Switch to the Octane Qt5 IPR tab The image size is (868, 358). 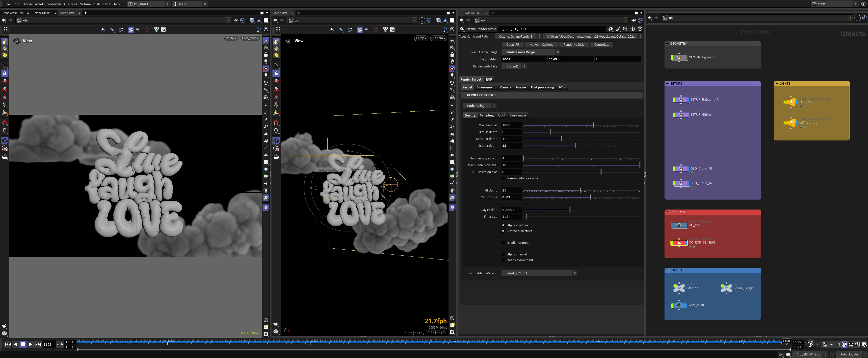(42, 13)
